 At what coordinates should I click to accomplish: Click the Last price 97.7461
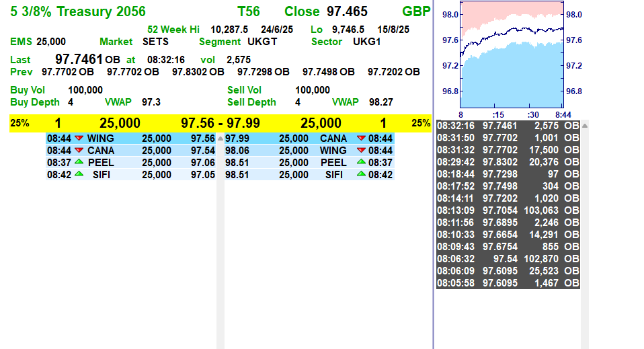(x=79, y=59)
